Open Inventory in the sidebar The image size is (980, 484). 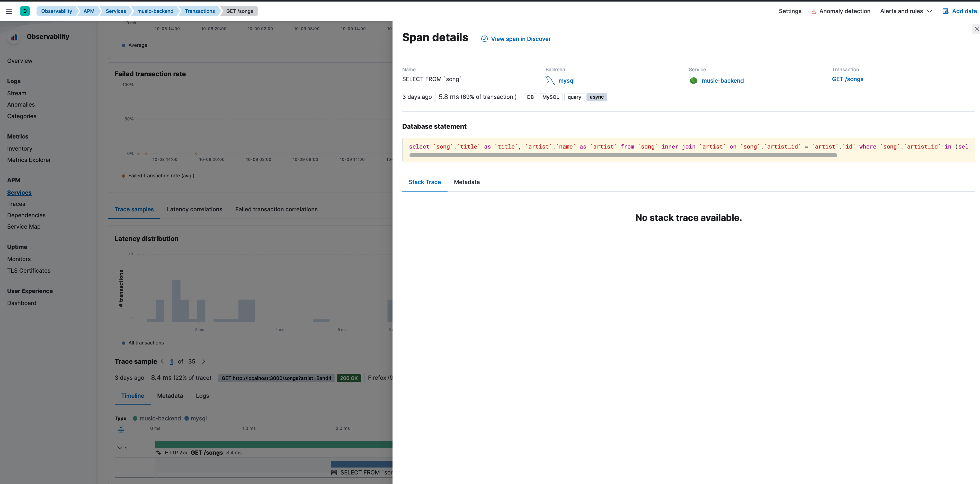click(x=20, y=149)
